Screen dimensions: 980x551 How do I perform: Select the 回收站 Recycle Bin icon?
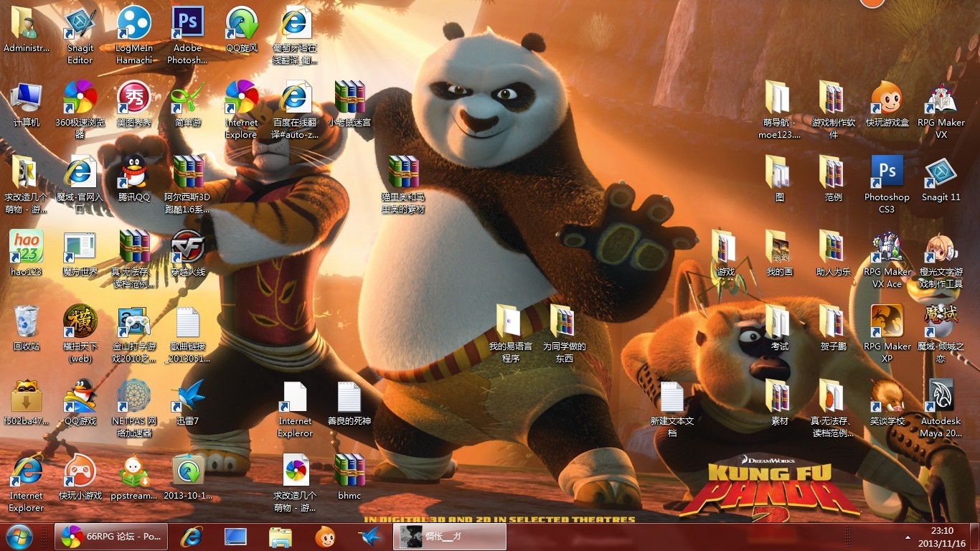pos(27,329)
